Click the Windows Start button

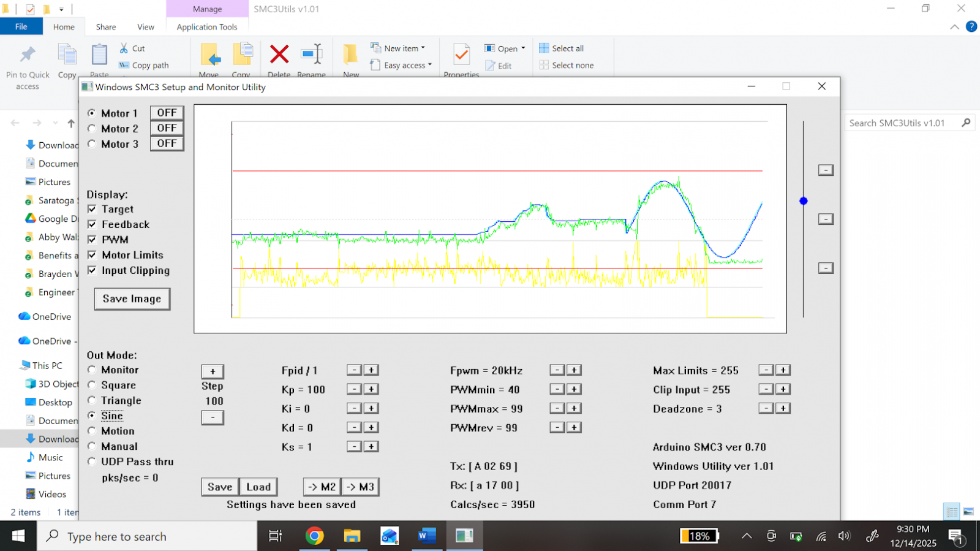[18, 536]
